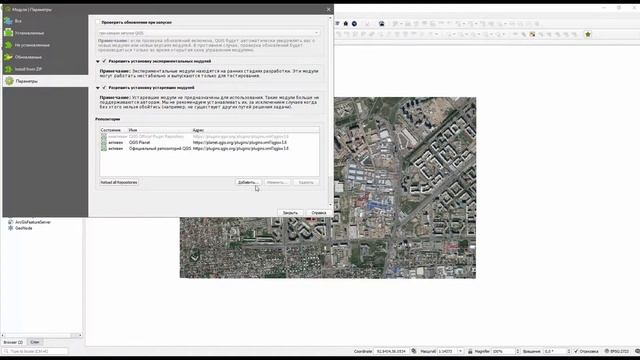This screenshot has width=640, height=360.
Task: Click the scale lock icon
Action: pyautogui.click(x=470, y=351)
